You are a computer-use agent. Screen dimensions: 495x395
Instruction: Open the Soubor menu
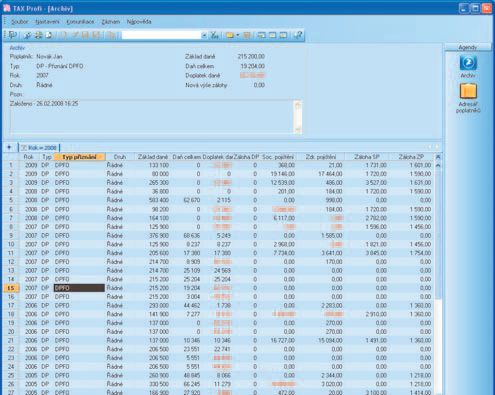tap(20, 22)
